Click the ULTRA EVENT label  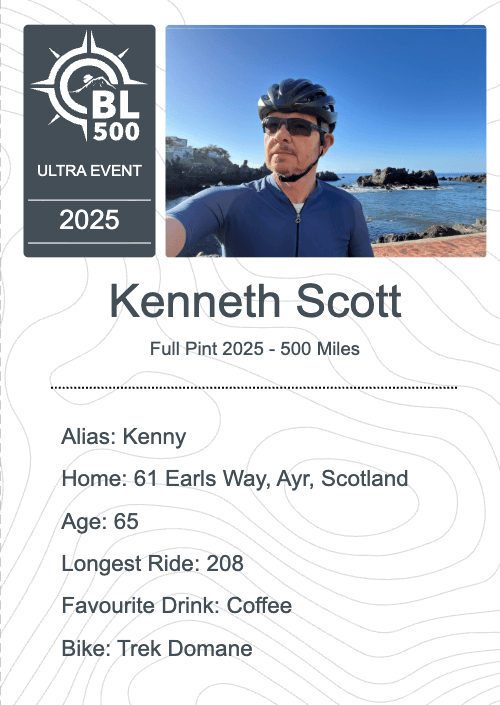click(89, 171)
